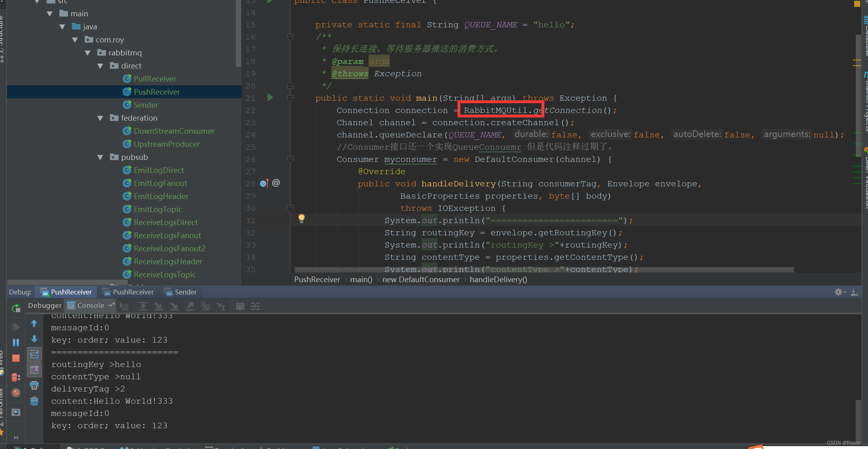Switch to the Sender debug tab
The height and width of the screenshot is (449, 868).
pos(180,292)
